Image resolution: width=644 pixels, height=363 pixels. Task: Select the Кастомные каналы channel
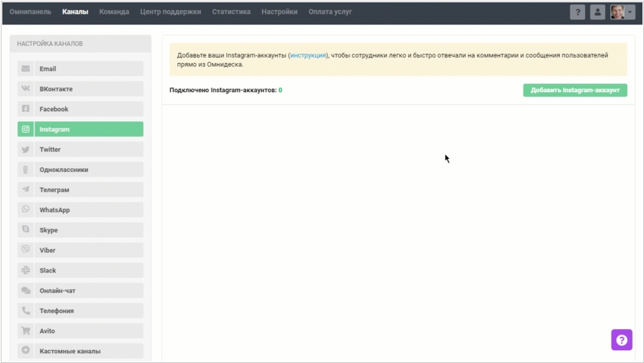click(x=80, y=351)
